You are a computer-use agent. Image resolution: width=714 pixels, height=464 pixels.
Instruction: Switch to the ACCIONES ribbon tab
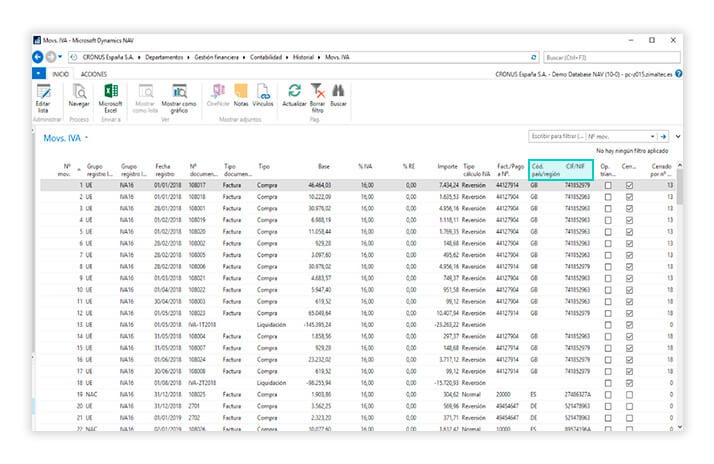(94, 74)
